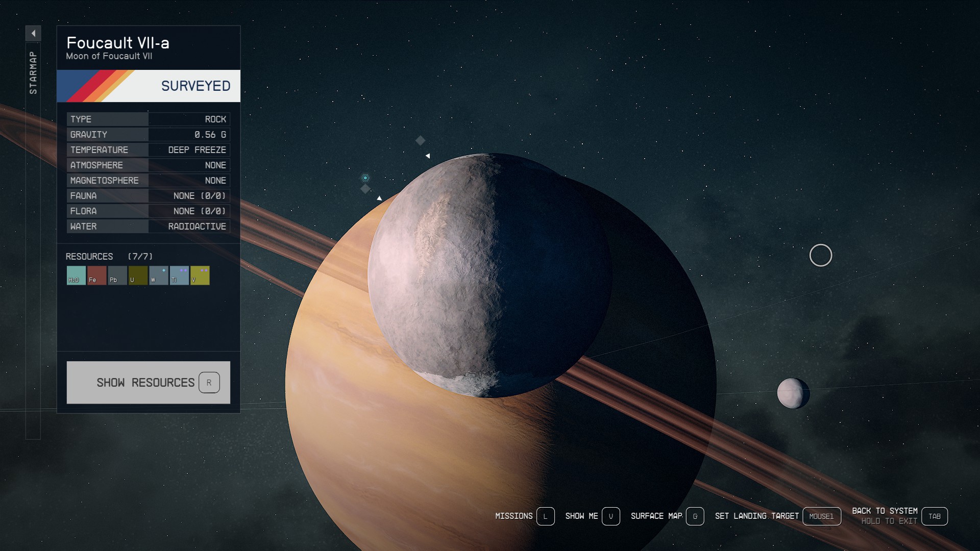The image size is (980, 551).
Task: Click Set Landing Target label
Action: [756, 516]
